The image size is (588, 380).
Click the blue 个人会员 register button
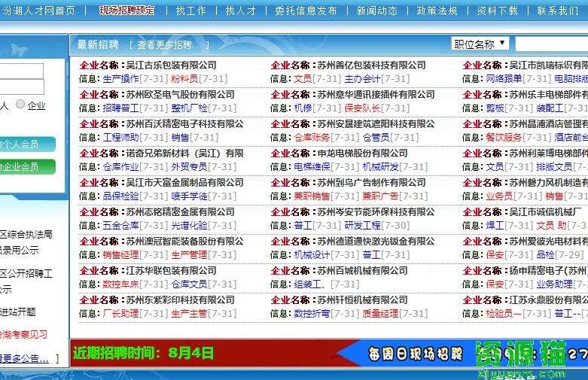27,144
